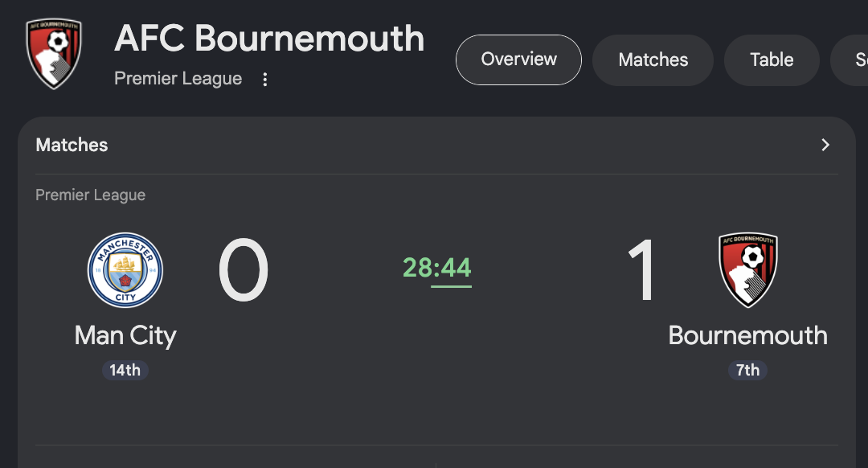Viewport: 868px width, 468px height.
Task: Click Bournemouth's score of 1
Action: pos(642,269)
